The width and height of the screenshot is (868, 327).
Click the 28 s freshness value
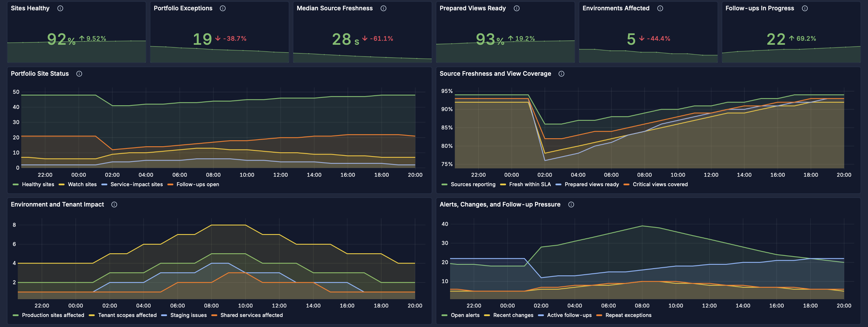click(x=346, y=39)
